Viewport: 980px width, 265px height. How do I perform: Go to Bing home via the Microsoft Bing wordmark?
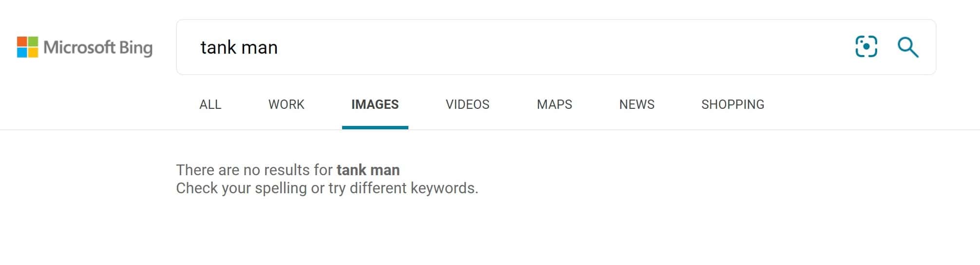(x=85, y=47)
